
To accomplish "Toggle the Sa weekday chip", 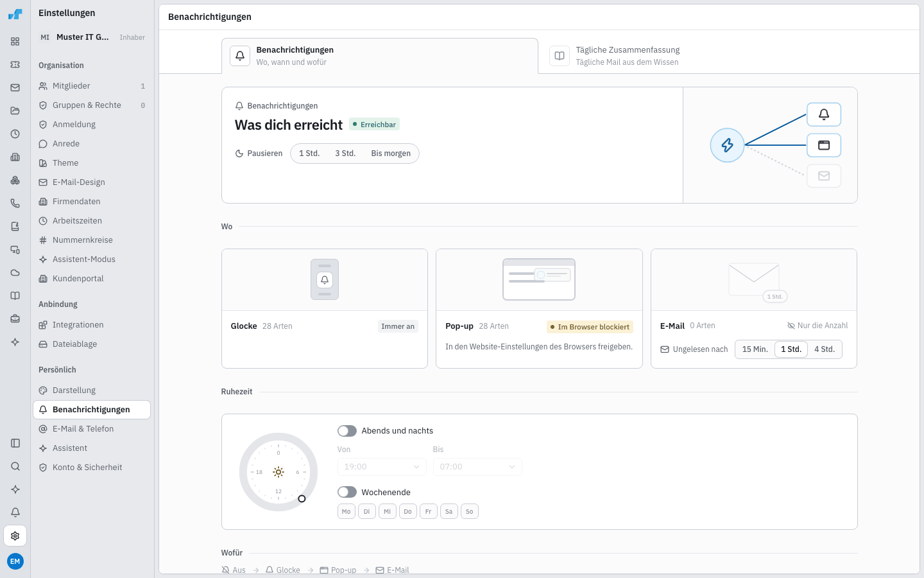I will point(449,512).
